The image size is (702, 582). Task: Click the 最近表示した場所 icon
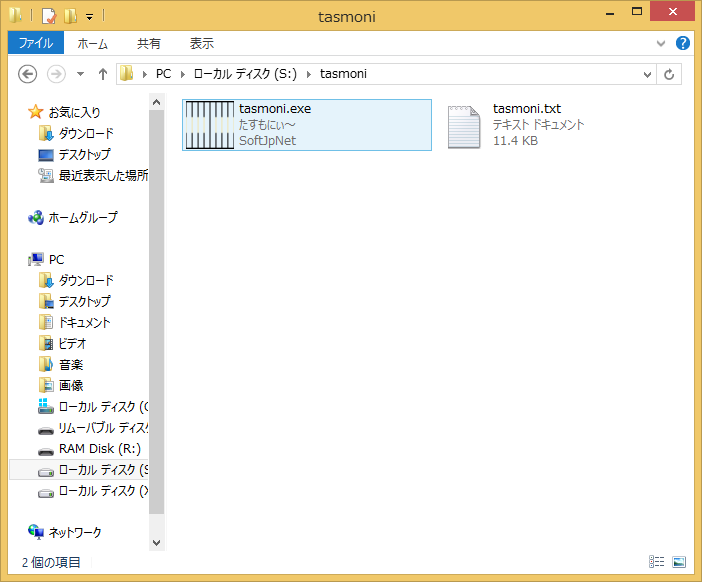click(46, 175)
